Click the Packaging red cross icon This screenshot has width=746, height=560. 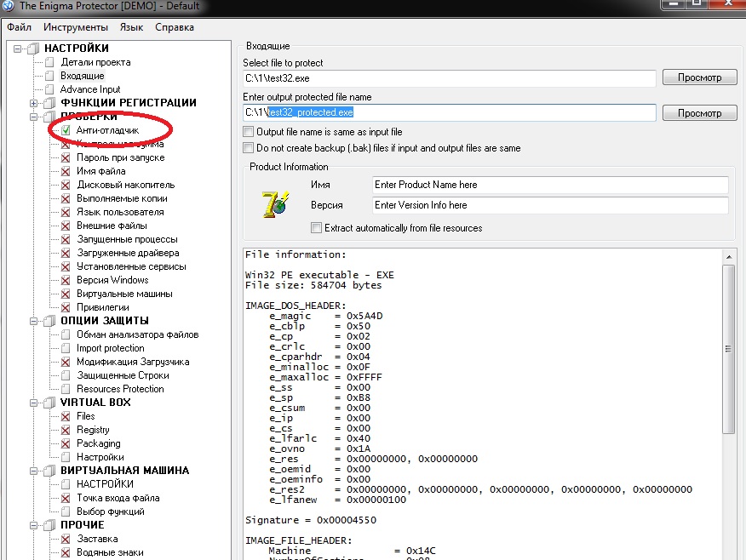click(66, 443)
